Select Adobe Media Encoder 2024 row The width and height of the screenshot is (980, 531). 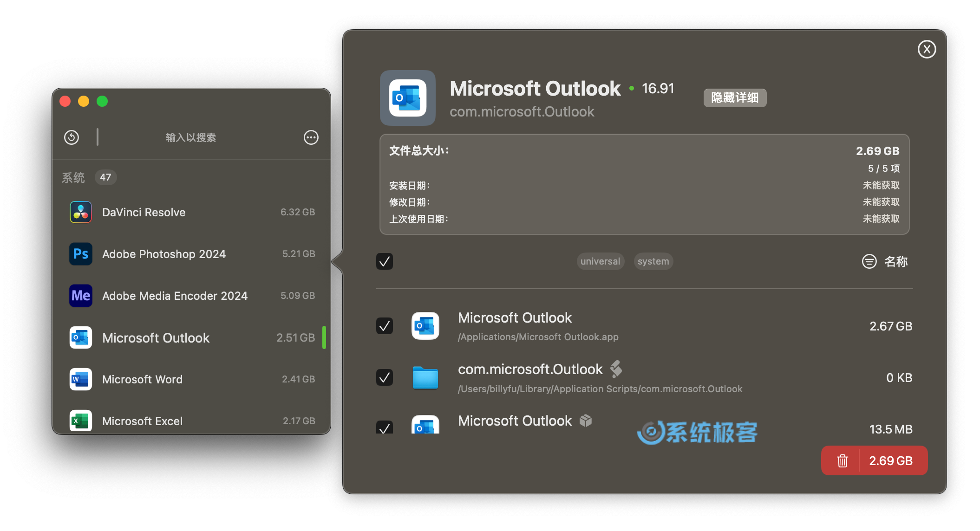click(191, 296)
